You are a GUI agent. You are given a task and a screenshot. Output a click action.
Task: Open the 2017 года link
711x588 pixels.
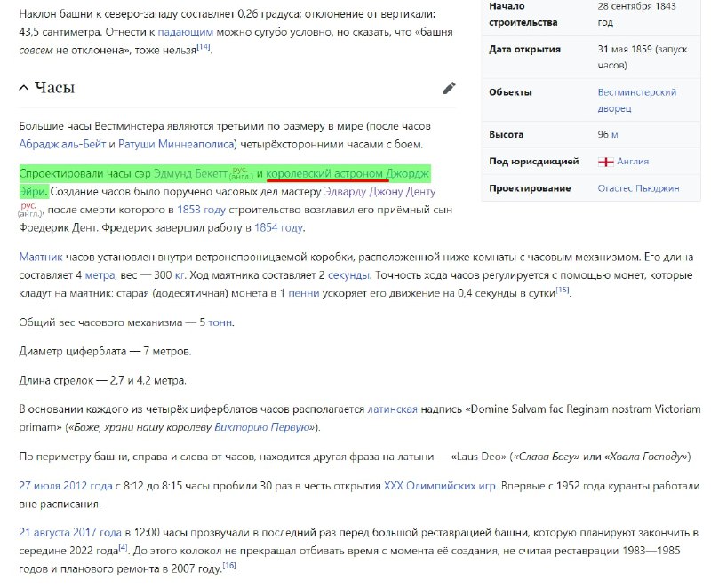[x=97, y=533]
